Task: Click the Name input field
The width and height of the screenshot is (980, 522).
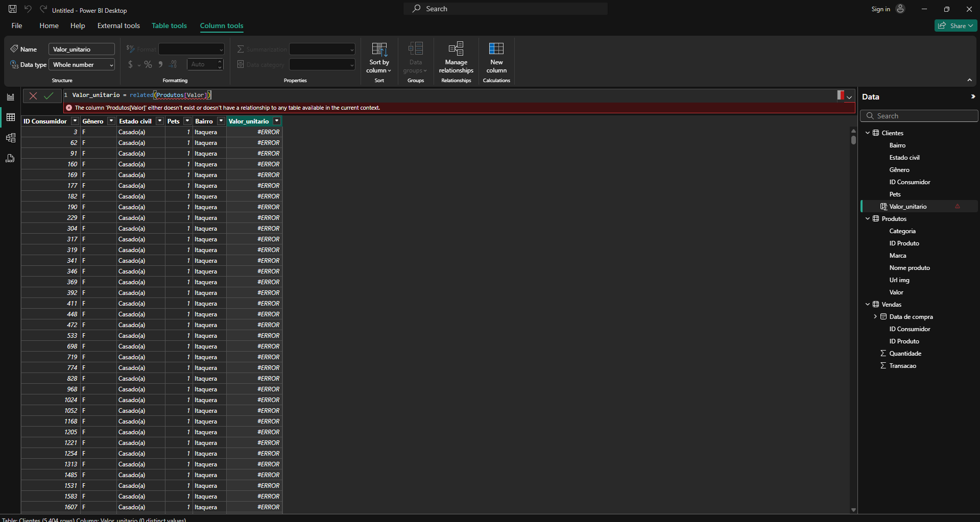Action: (82, 49)
